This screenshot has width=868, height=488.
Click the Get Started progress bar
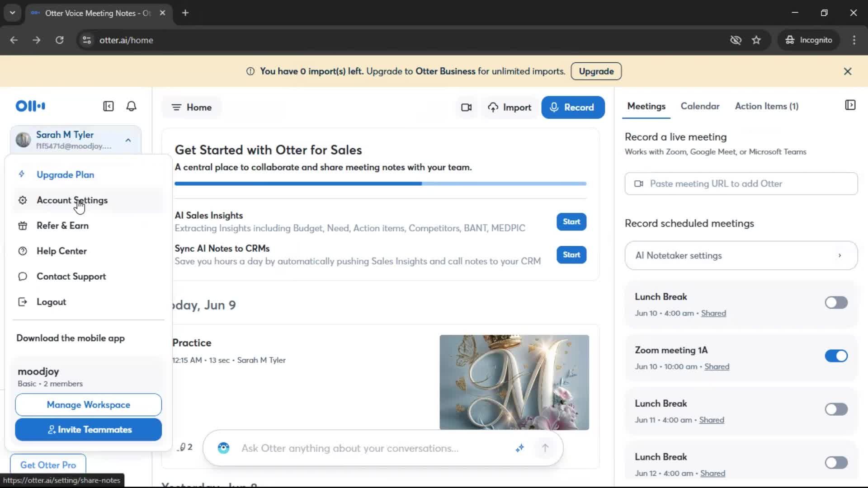380,184
